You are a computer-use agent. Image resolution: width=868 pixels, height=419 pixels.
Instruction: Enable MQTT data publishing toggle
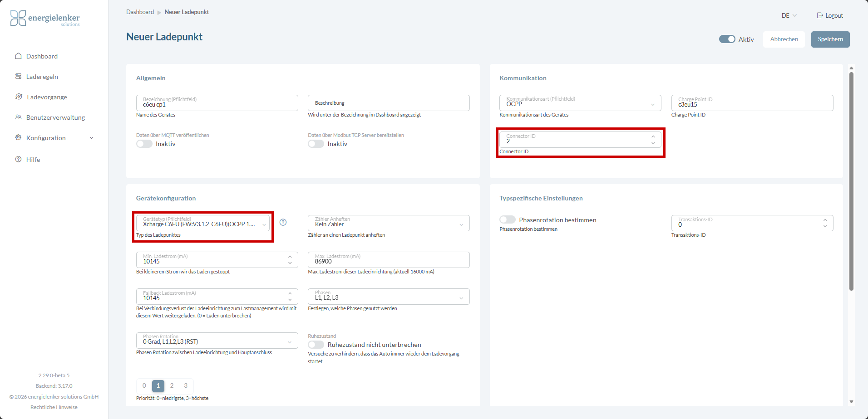click(x=144, y=144)
